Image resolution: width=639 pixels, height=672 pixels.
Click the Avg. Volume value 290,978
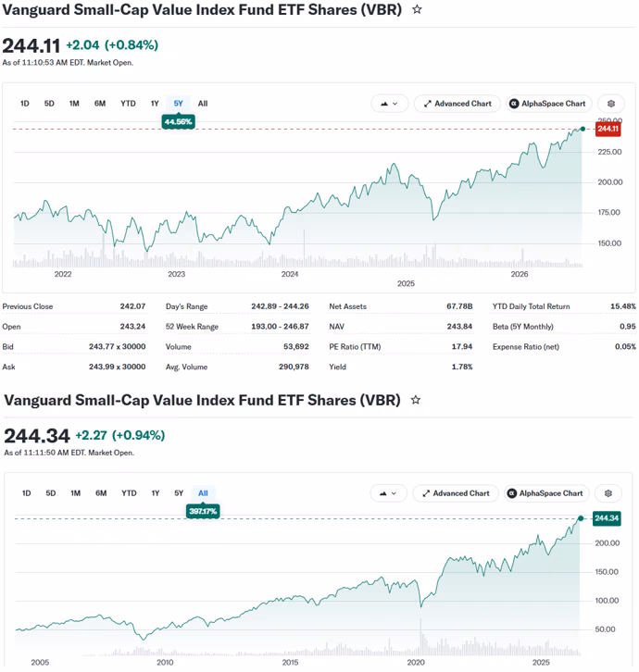(294, 367)
